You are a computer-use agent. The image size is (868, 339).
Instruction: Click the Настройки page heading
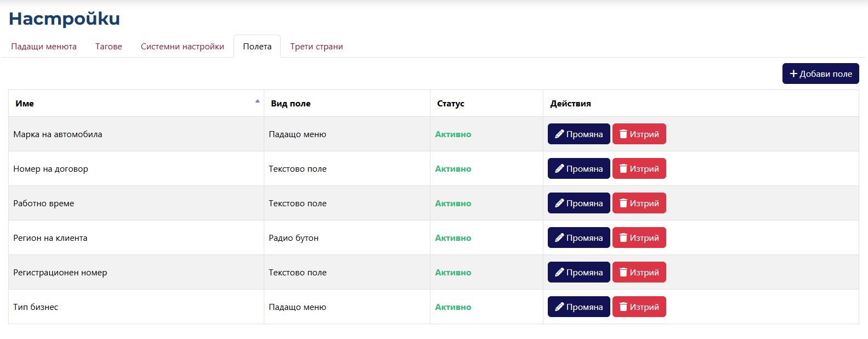click(64, 19)
